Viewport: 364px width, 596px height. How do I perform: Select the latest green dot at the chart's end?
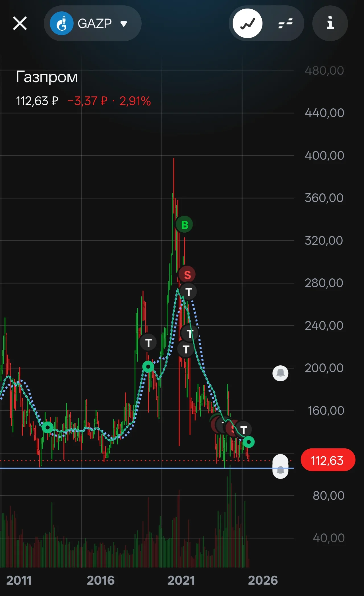tap(249, 442)
